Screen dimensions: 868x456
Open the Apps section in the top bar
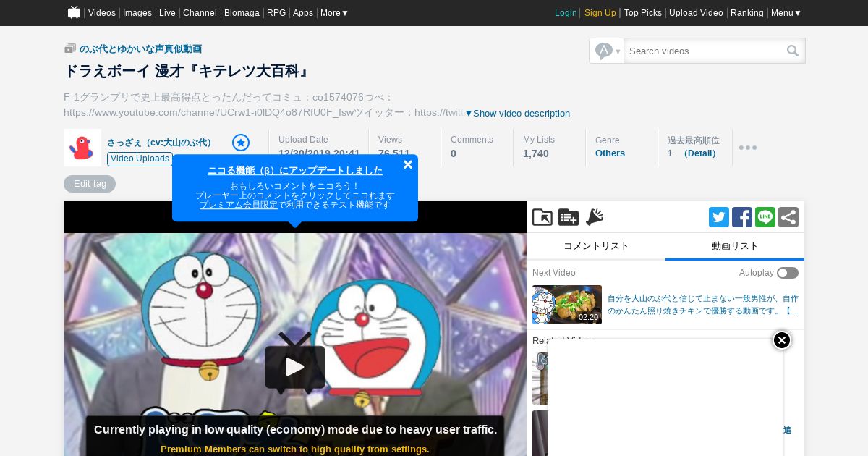pyautogui.click(x=303, y=13)
